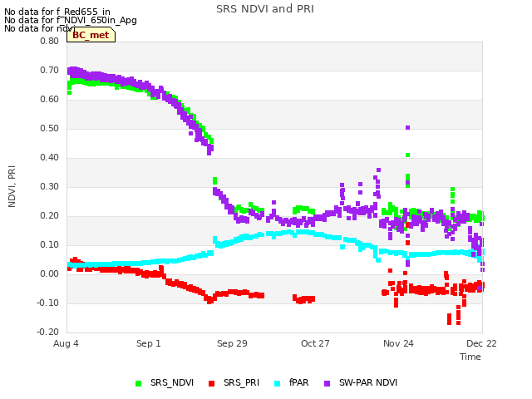Click the Oct 27 x-axis tick label
The height and width of the screenshot is (399, 532).
coord(315,343)
